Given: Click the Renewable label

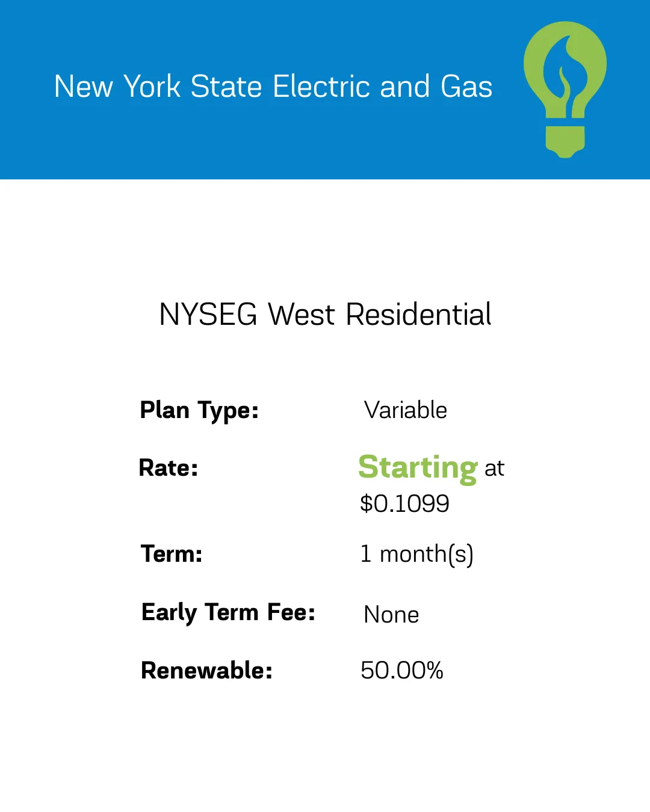Looking at the screenshot, I should [206, 671].
